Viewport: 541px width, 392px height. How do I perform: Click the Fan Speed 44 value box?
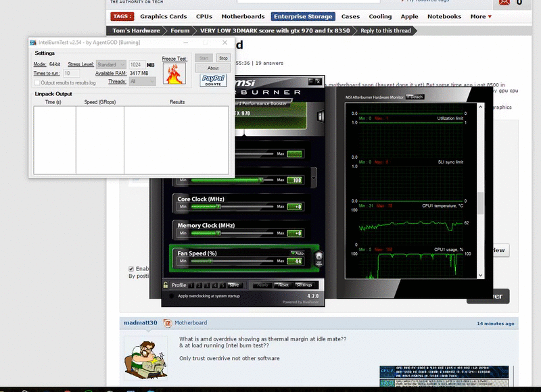click(x=295, y=261)
